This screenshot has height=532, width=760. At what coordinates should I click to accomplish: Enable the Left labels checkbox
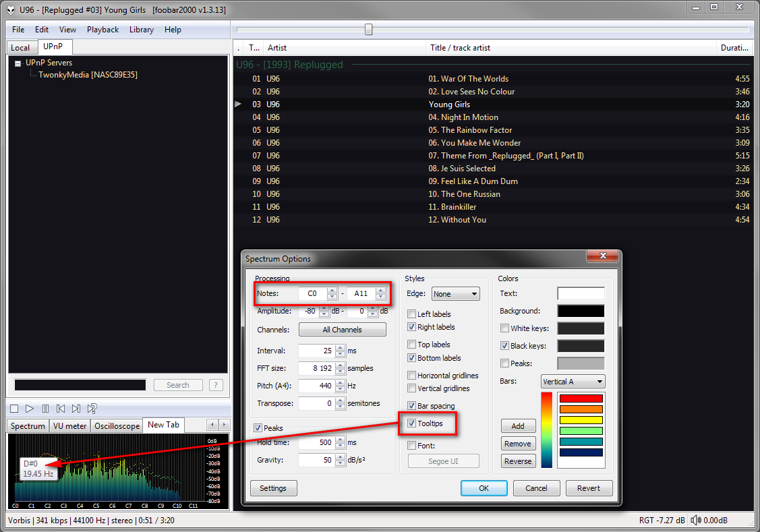412,314
